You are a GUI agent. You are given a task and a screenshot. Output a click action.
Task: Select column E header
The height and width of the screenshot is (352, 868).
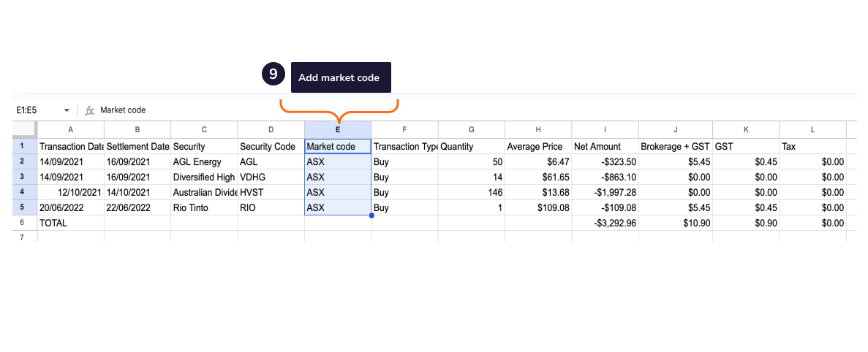click(338, 129)
